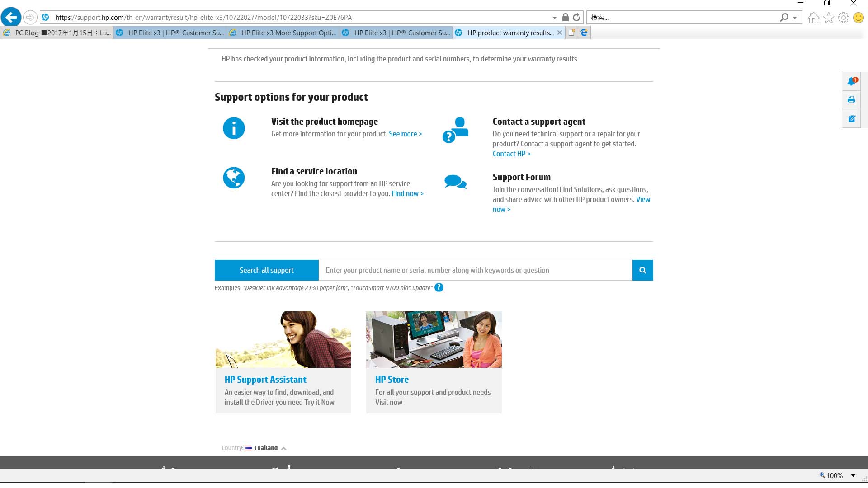Click the New tab button

coord(571,33)
